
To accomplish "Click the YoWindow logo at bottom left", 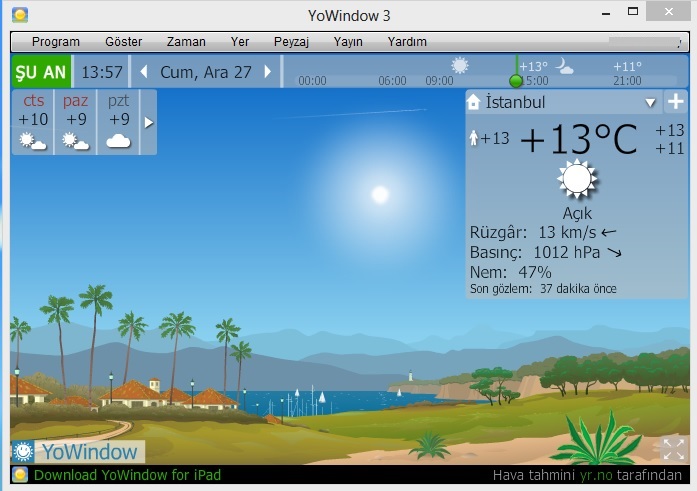I will coord(78,452).
